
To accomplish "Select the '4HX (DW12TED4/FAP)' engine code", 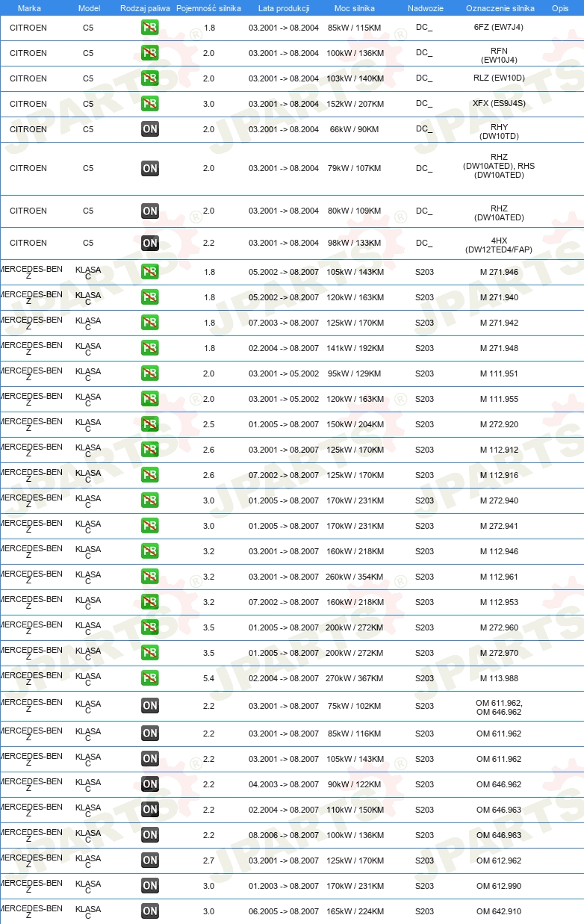I will [499, 245].
